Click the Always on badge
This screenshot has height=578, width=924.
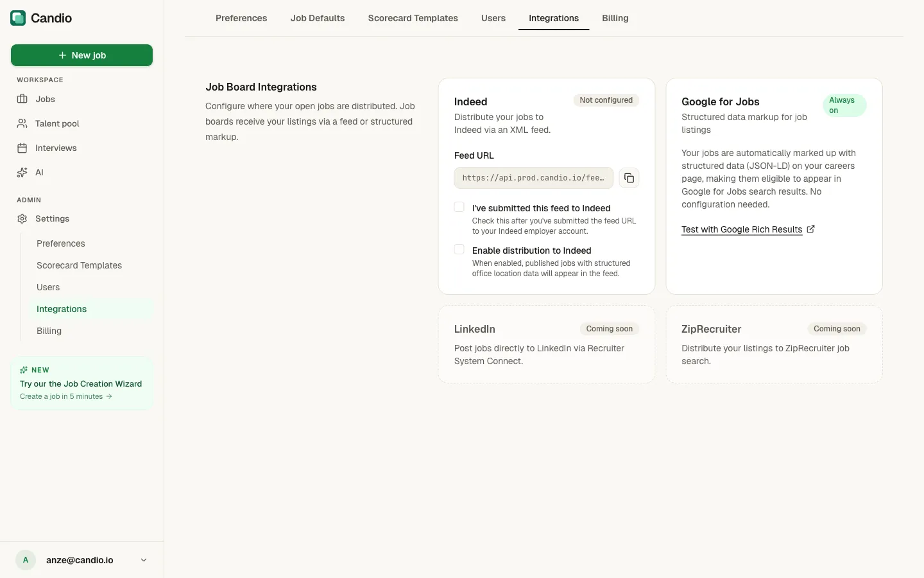click(x=844, y=105)
